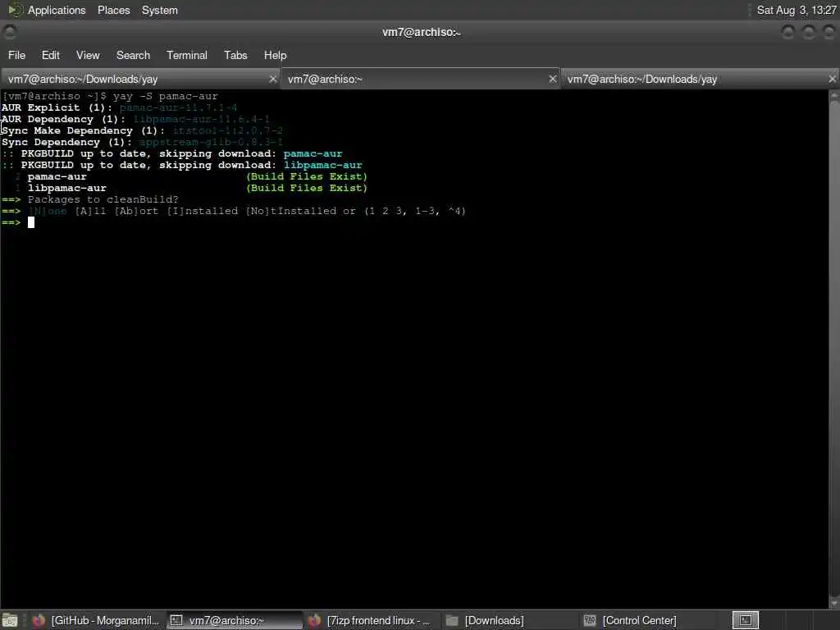Viewport: 840px width, 630px height.
Task: Minimize the terminal window
Action: click(x=788, y=32)
